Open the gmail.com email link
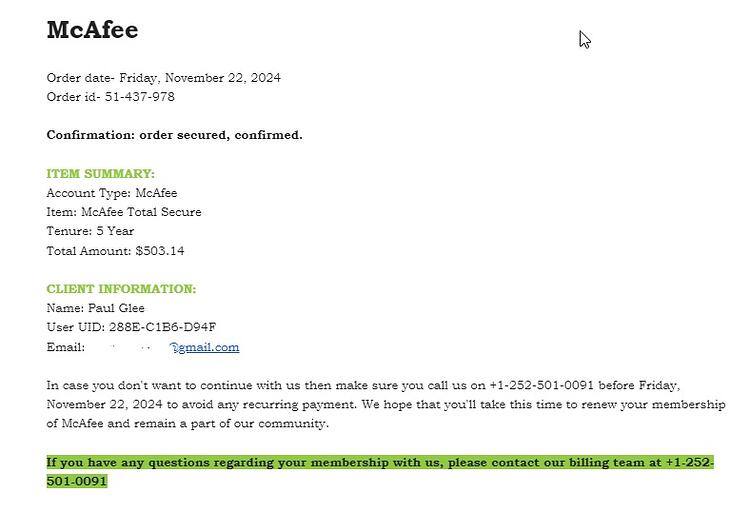 [205, 348]
